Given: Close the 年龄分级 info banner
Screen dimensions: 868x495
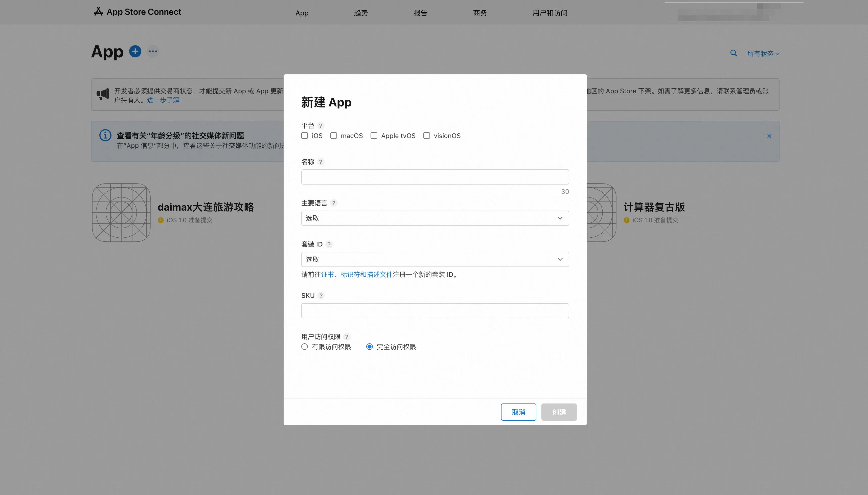Looking at the screenshot, I should (x=769, y=136).
